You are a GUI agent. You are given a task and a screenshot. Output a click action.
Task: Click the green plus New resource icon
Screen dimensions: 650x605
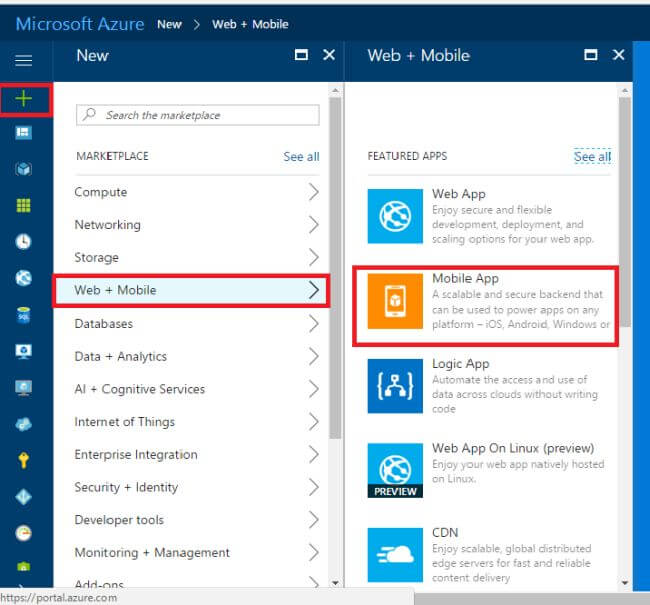(x=24, y=99)
